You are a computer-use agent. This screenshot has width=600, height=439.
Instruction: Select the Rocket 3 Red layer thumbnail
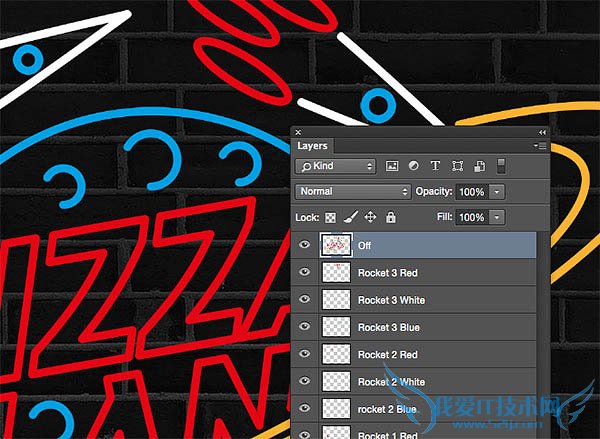tap(336, 273)
